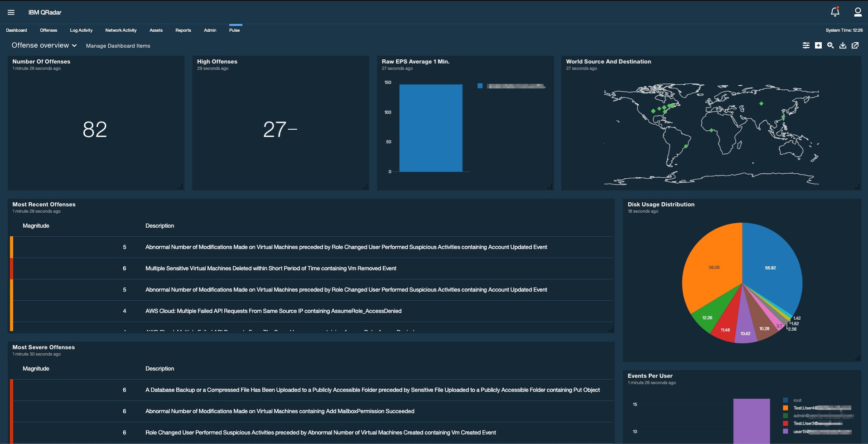868x444 pixels.
Task: Check alerts via the notification bell icon
Action: coord(835,12)
